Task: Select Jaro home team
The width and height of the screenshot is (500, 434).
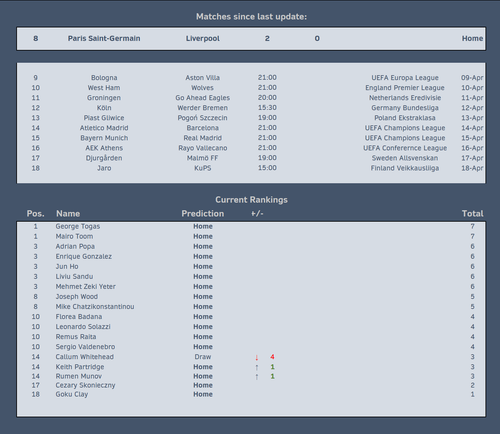Action: click(104, 168)
